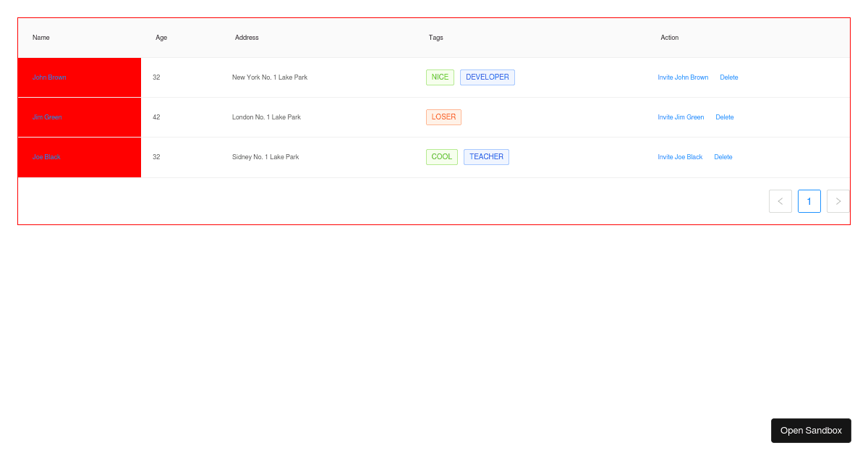Delete the Jim Green row

pyautogui.click(x=724, y=117)
